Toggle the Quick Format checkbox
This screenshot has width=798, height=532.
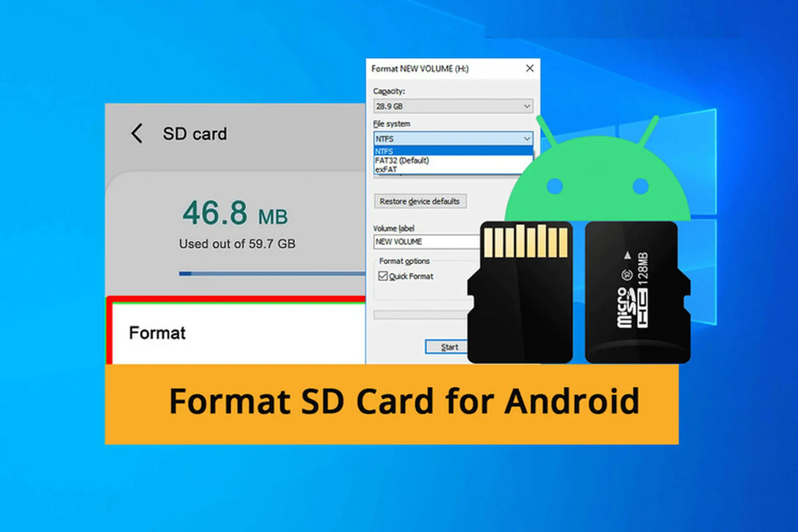coord(383,276)
